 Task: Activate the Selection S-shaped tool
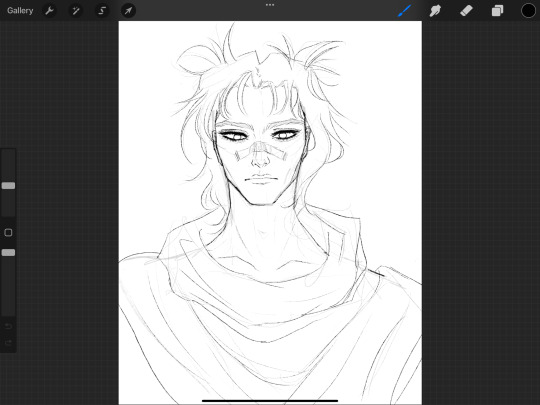102,11
